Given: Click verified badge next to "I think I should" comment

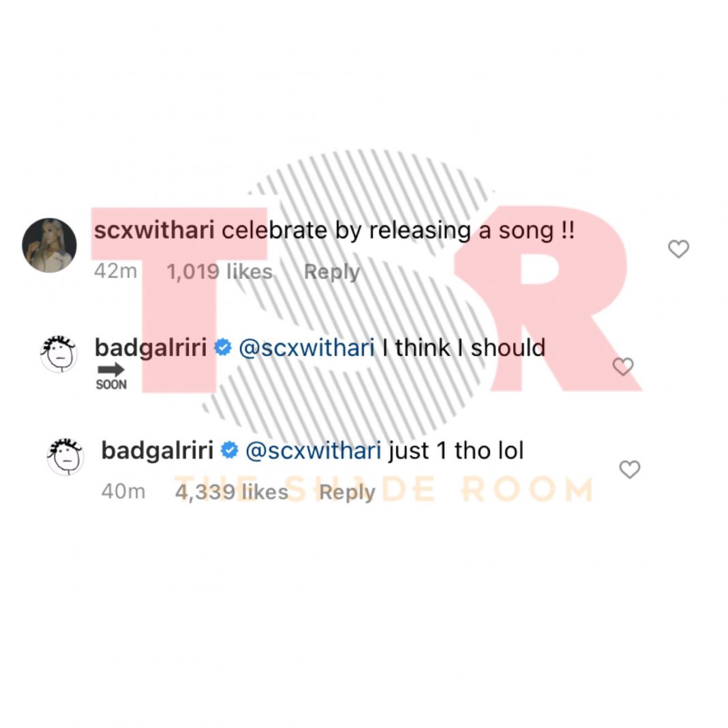Looking at the screenshot, I should tap(223, 348).
